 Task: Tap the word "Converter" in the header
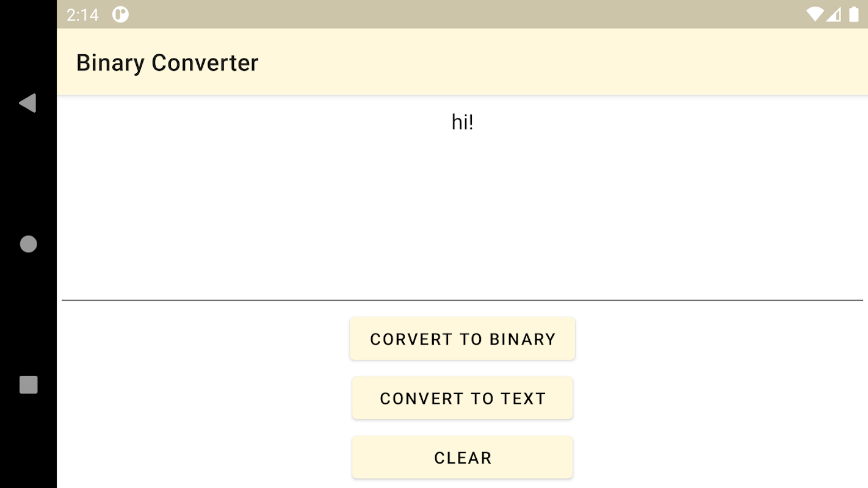pos(205,63)
